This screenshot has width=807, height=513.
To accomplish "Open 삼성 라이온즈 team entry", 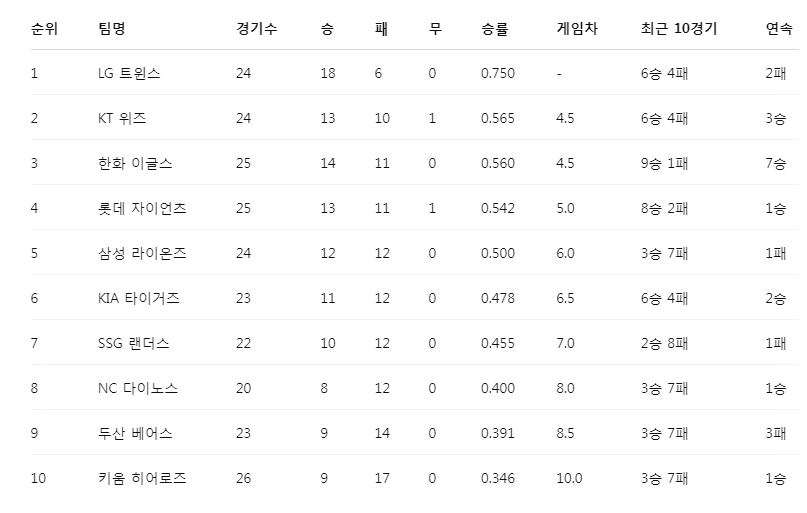I will coord(142,253).
